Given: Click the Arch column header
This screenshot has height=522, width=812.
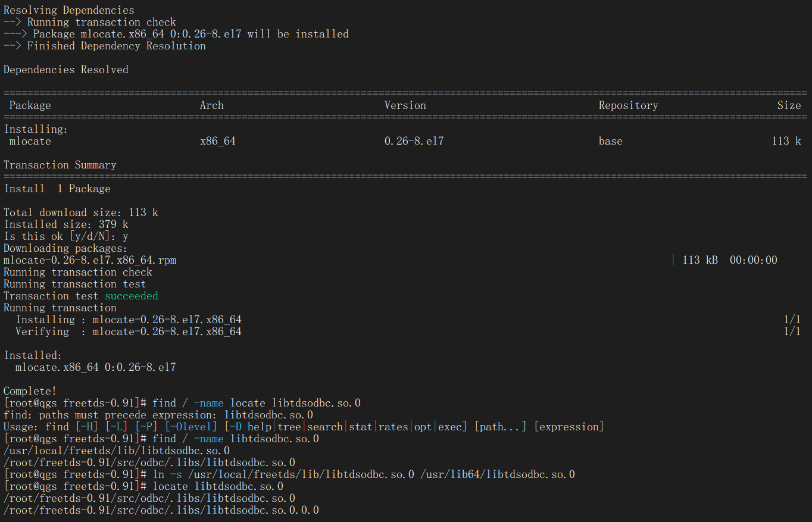Looking at the screenshot, I should pos(211,105).
